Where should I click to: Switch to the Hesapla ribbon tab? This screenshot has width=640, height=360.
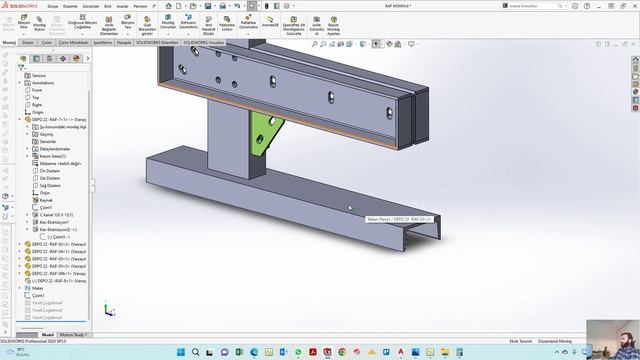pos(124,42)
